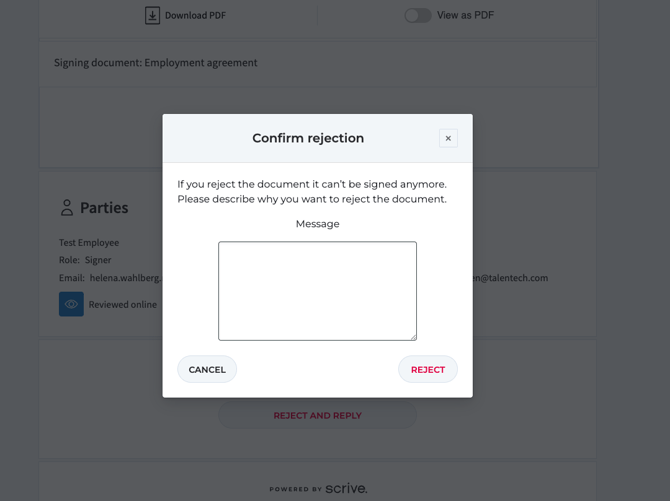Click the Download PDF text link

(x=195, y=15)
